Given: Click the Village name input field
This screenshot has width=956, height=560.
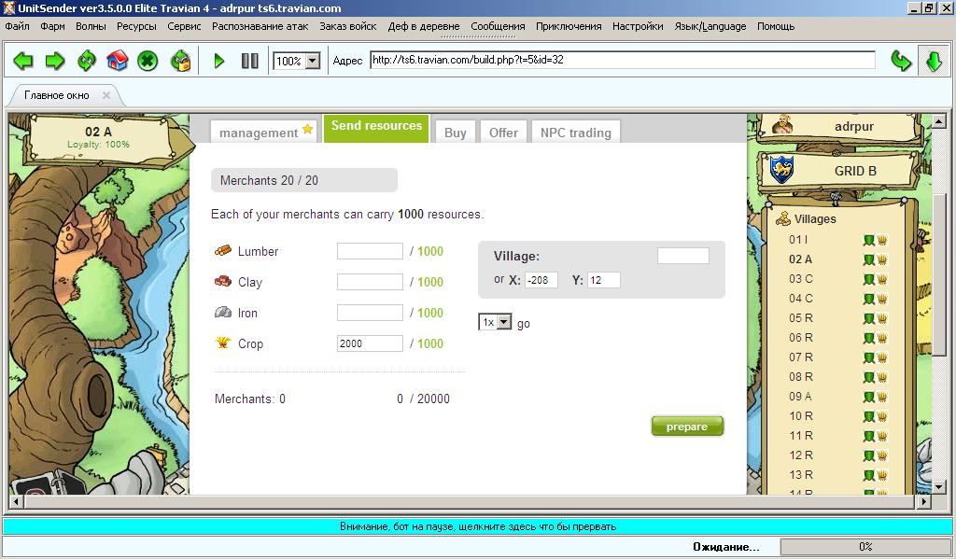Looking at the screenshot, I should (x=682, y=256).
